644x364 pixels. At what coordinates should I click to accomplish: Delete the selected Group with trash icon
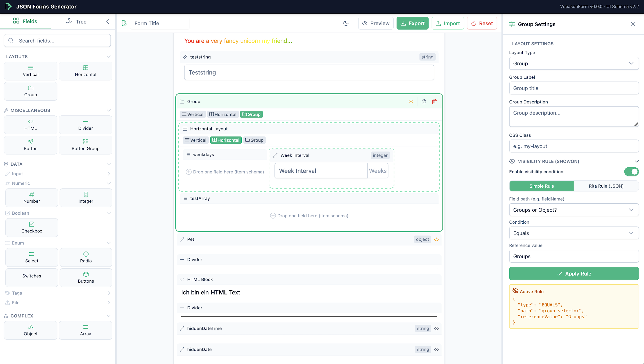tap(434, 101)
